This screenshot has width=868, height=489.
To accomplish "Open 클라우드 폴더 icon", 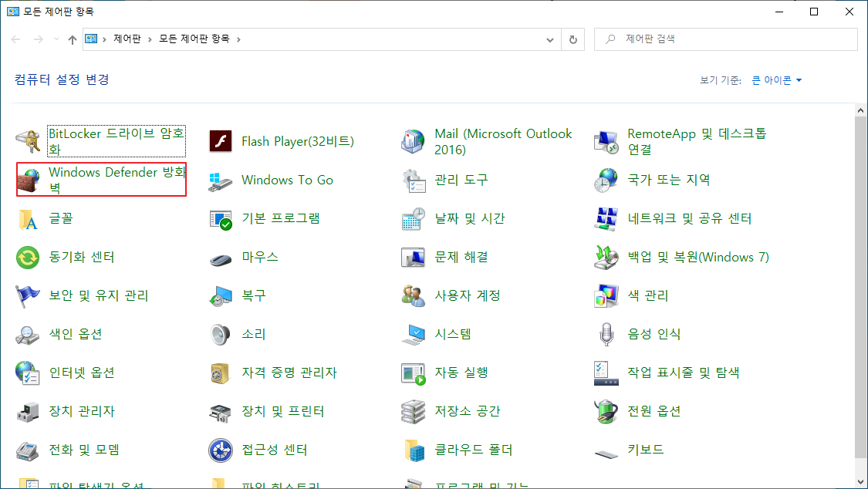I will pyautogui.click(x=413, y=451).
